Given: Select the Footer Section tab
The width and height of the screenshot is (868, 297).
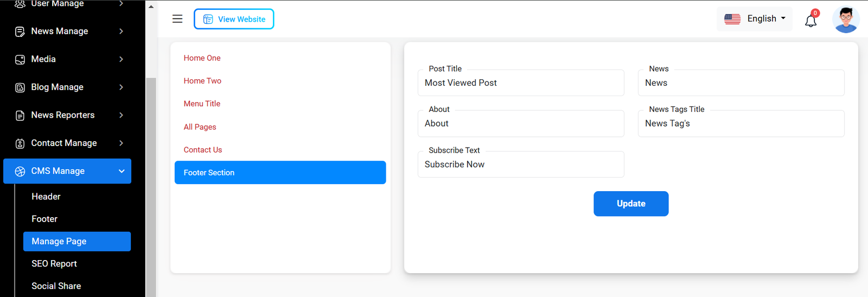Looking at the screenshot, I should (x=280, y=173).
